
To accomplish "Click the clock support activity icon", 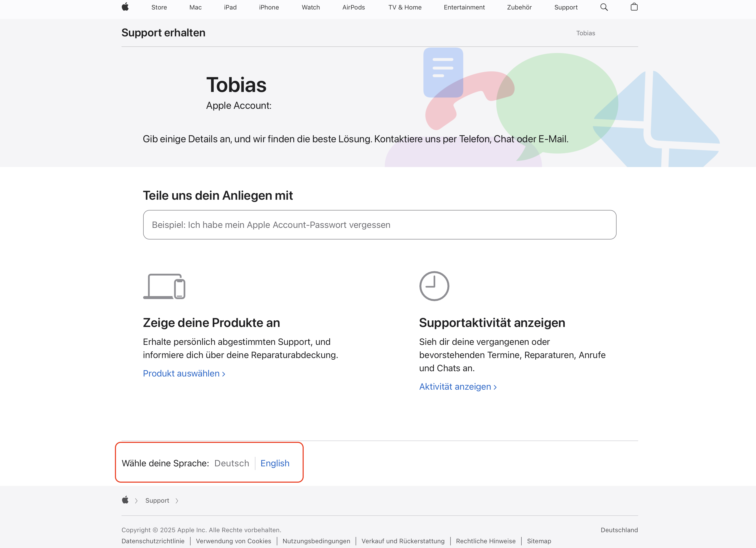I will click(434, 286).
